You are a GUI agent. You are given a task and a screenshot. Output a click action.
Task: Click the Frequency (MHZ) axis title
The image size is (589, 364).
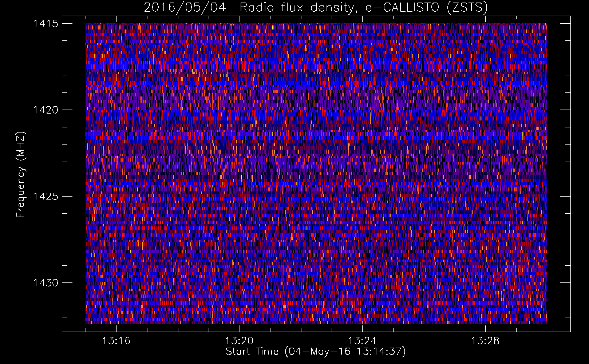pos(21,174)
